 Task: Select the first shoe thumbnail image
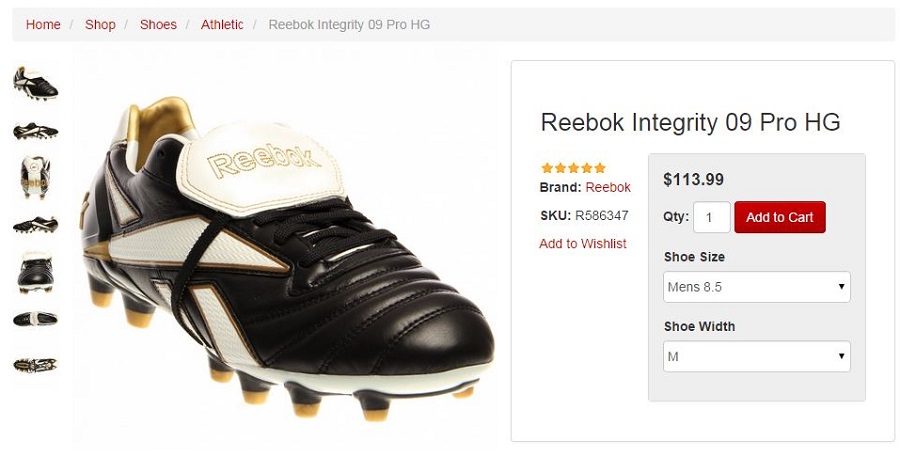(35, 83)
